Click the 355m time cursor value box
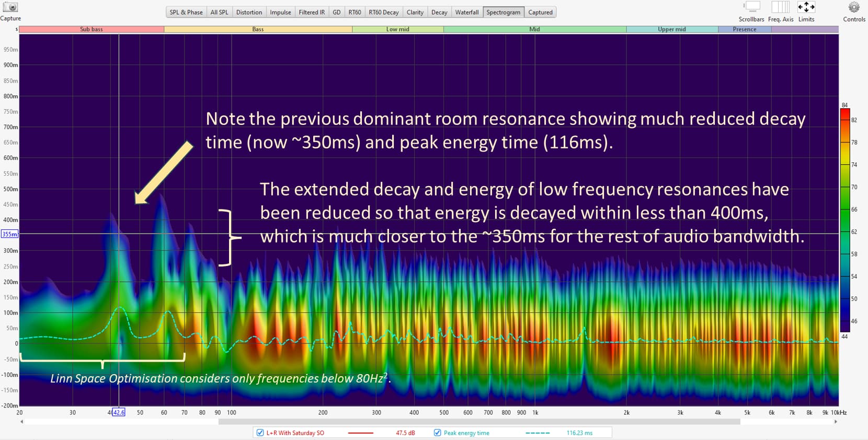Viewport: 868px width, 440px height. (x=9, y=234)
